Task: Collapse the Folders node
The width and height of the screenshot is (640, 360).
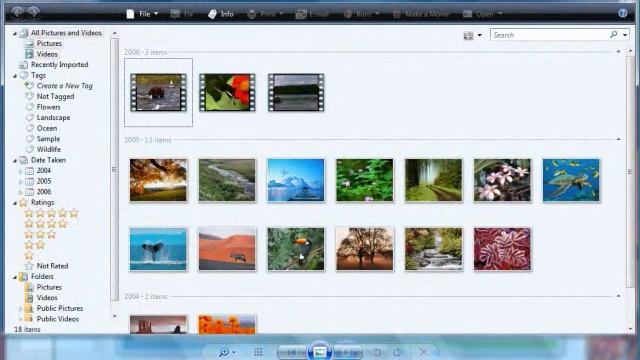Action: pyautogui.click(x=15, y=278)
